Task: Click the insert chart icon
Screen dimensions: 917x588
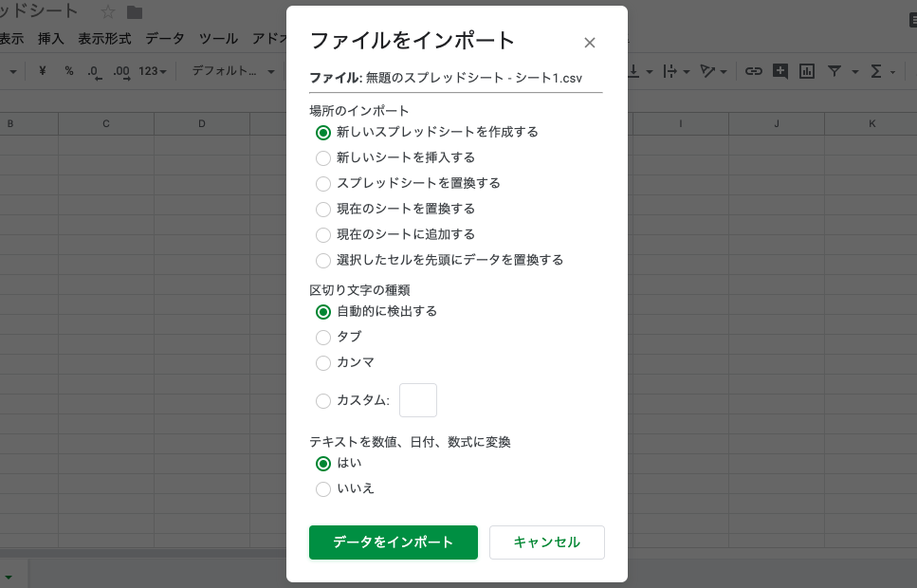Action: (807, 71)
